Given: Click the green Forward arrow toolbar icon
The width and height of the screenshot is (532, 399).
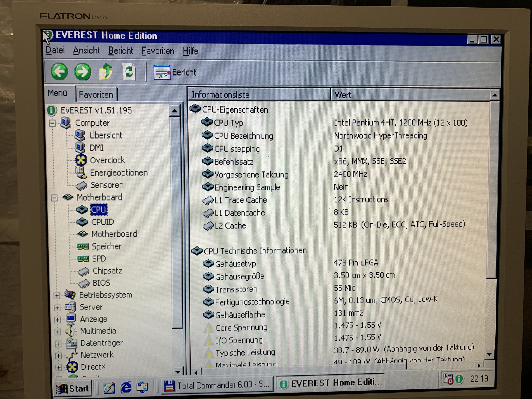Looking at the screenshot, I should [82, 72].
